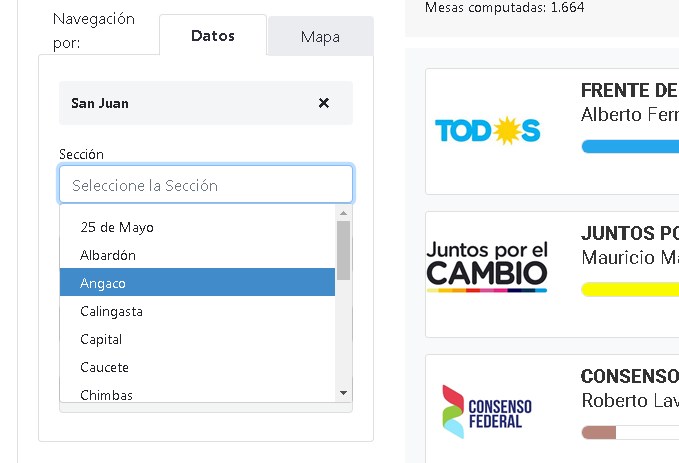
Task: Click the blue Frente de Todos bar
Action: (x=630, y=147)
